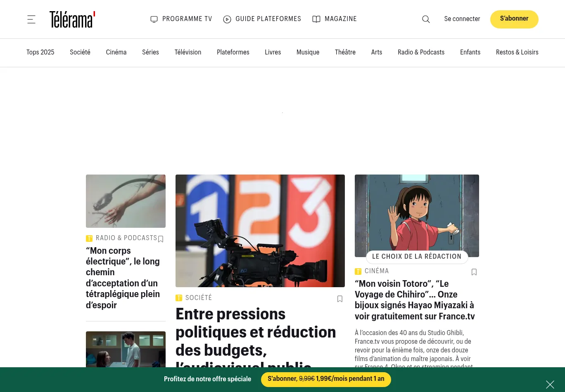Click the yellow T badge beside Cinéma
565x392 pixels.
click(358, 271)
